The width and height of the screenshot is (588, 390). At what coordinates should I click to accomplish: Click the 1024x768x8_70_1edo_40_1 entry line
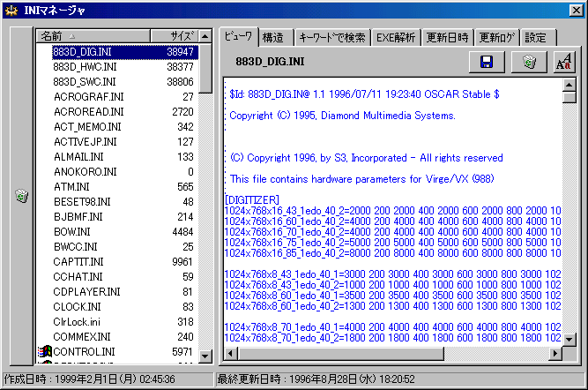tap(392, 327)
